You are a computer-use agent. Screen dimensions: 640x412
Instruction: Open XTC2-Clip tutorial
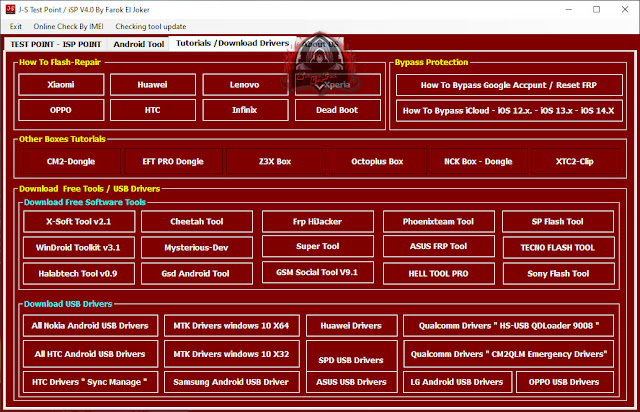[575, 161]
